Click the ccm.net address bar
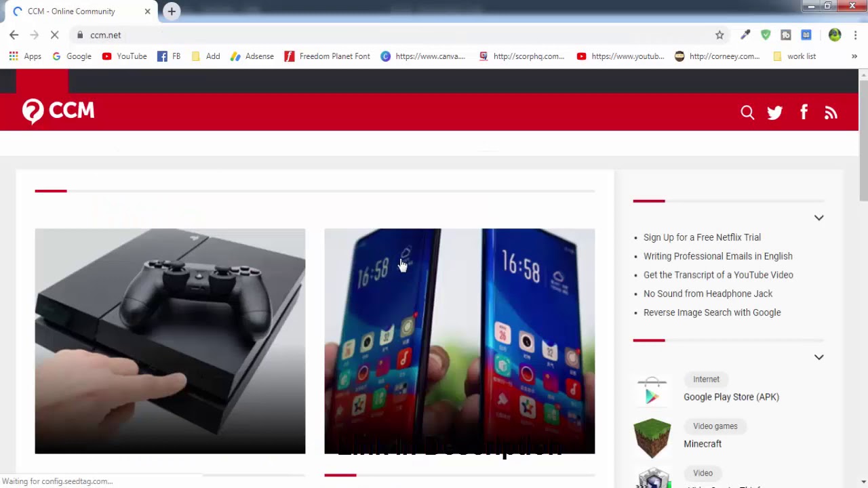 tap(393, 35)
